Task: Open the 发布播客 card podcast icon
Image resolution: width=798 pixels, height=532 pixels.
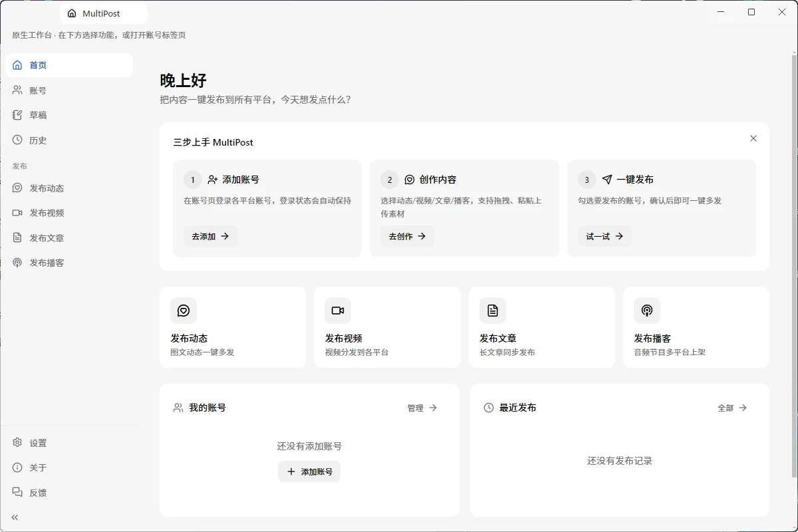Action: (x=647, y=311)
